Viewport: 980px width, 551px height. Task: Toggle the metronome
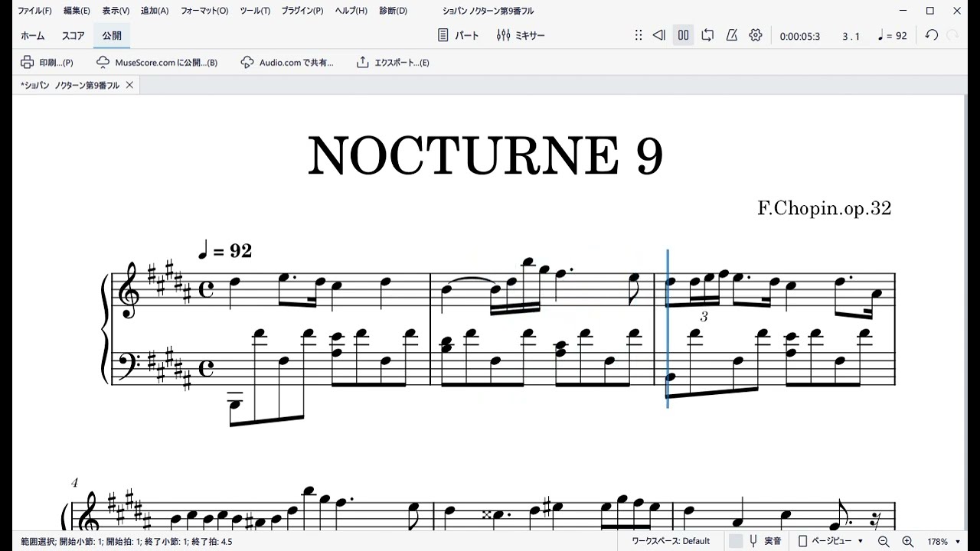[x=732, y=35]
